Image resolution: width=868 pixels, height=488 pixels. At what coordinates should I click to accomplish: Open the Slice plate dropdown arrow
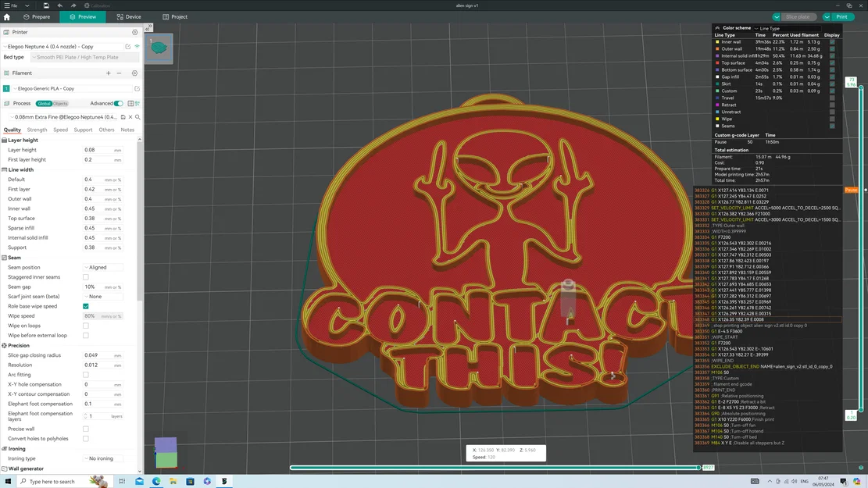point(777,17)
